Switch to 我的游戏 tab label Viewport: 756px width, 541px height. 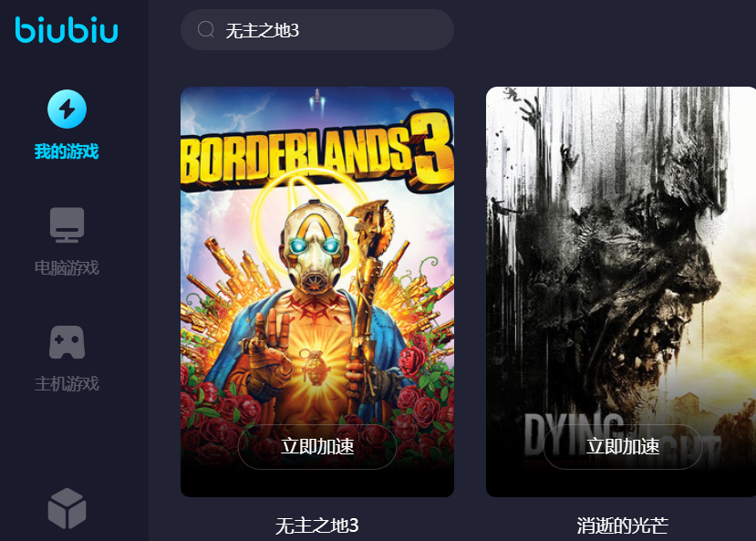click(x=67, y=151)
